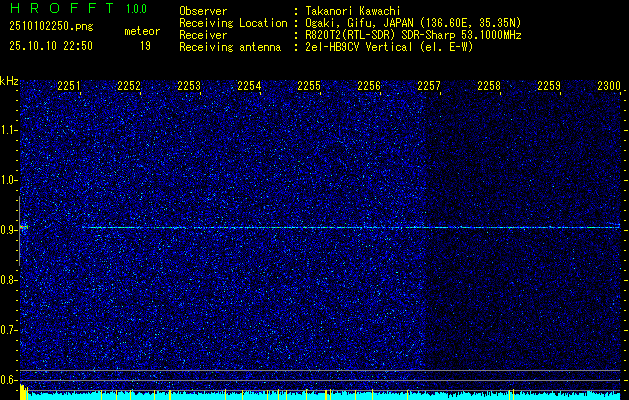Screen dimensions: 629x400
Task: Click time axis marker 2253
Action: pos(189,86)
